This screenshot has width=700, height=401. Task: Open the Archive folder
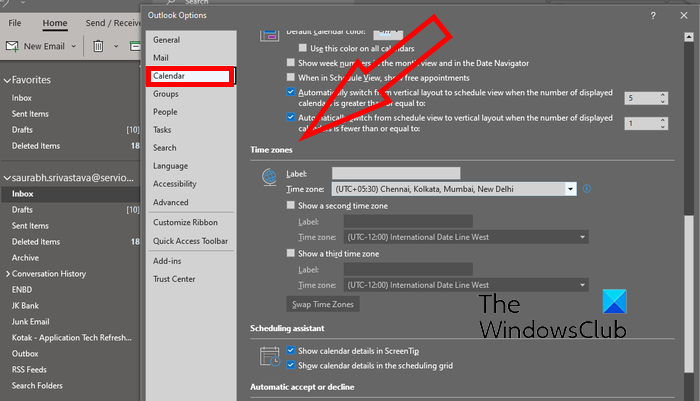[25, 258]
